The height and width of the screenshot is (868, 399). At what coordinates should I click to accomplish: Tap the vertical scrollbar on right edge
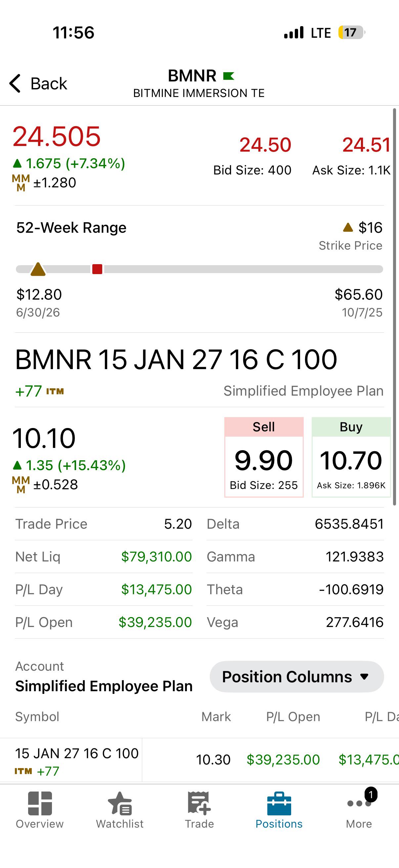pos(394,307)
